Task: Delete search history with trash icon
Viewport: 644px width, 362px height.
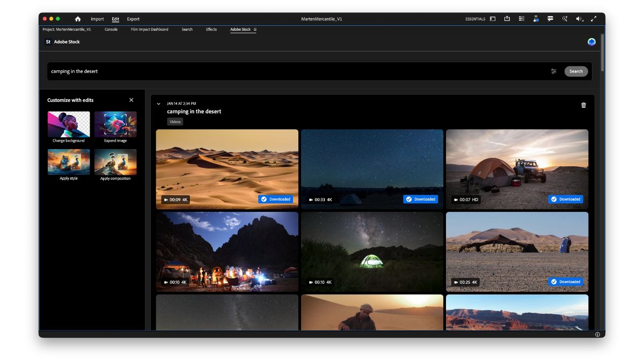Action: coord(584,105)
